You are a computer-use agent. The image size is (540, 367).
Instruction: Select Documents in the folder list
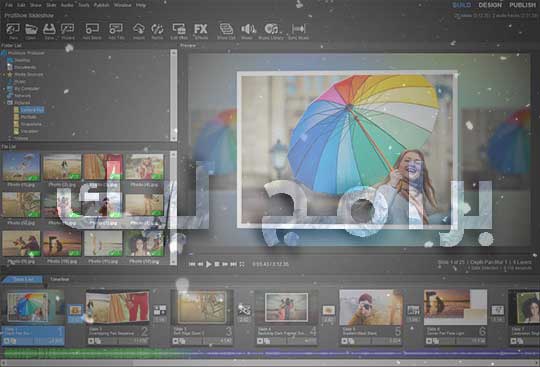click(x=22, y=67)
